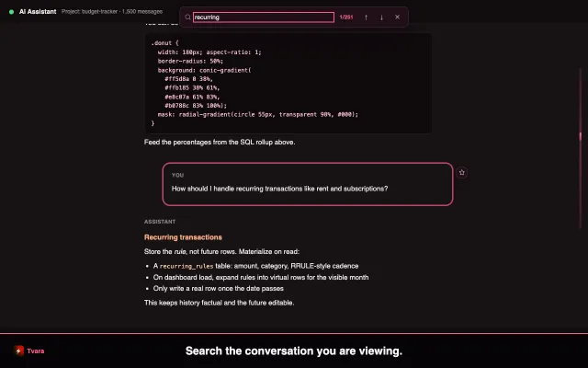The height and width of the screenshot is (368, 588).
Task: Click the search field containing "recurring"
Action: pos(264,17)
